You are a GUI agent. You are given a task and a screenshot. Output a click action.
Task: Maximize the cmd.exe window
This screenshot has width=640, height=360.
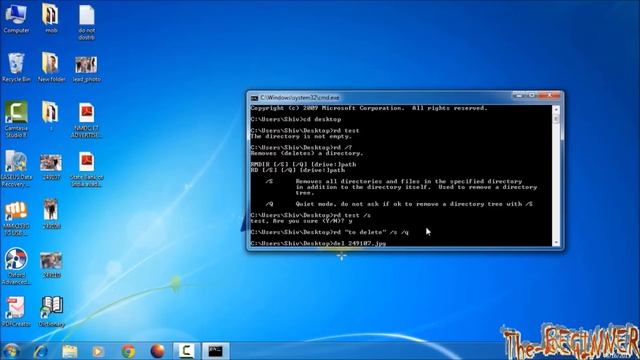(532, 96)
